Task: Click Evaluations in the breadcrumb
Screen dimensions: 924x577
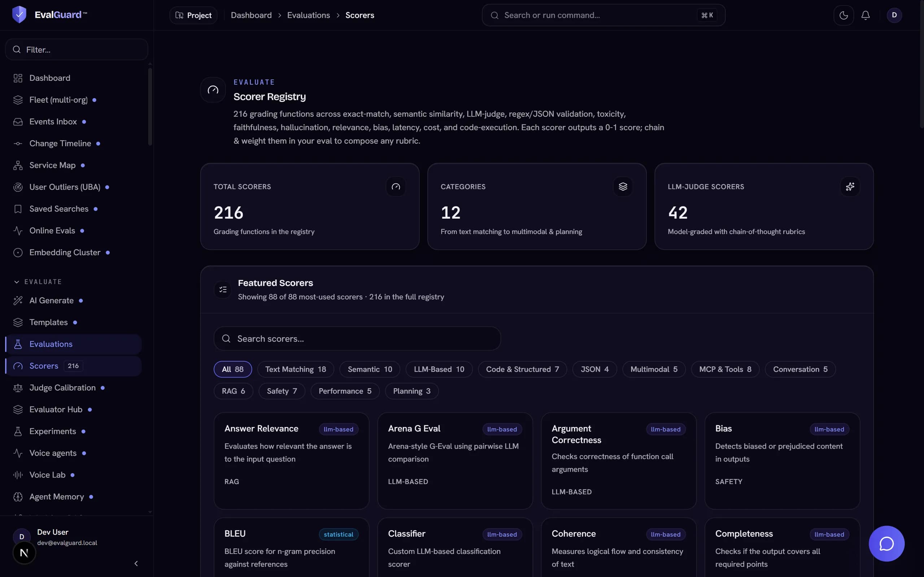Action: click(309, 15)
